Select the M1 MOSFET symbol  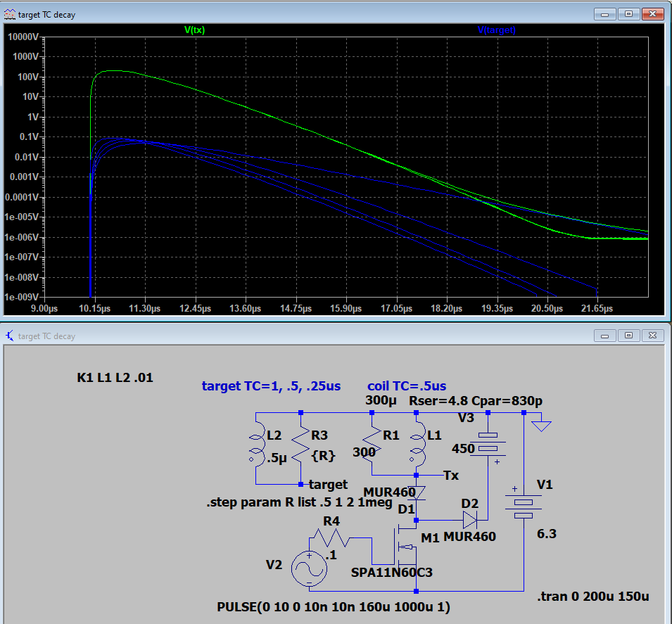click(x=405, y=547)
